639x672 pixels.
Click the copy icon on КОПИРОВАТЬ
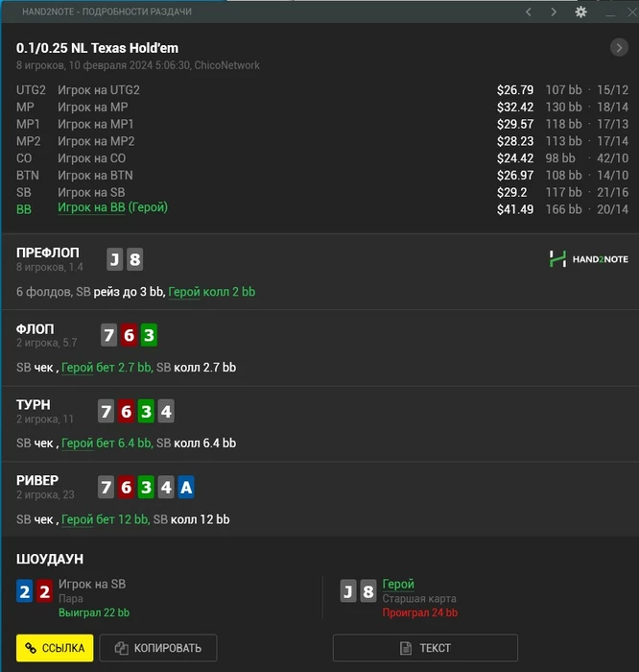coord(121,648)
